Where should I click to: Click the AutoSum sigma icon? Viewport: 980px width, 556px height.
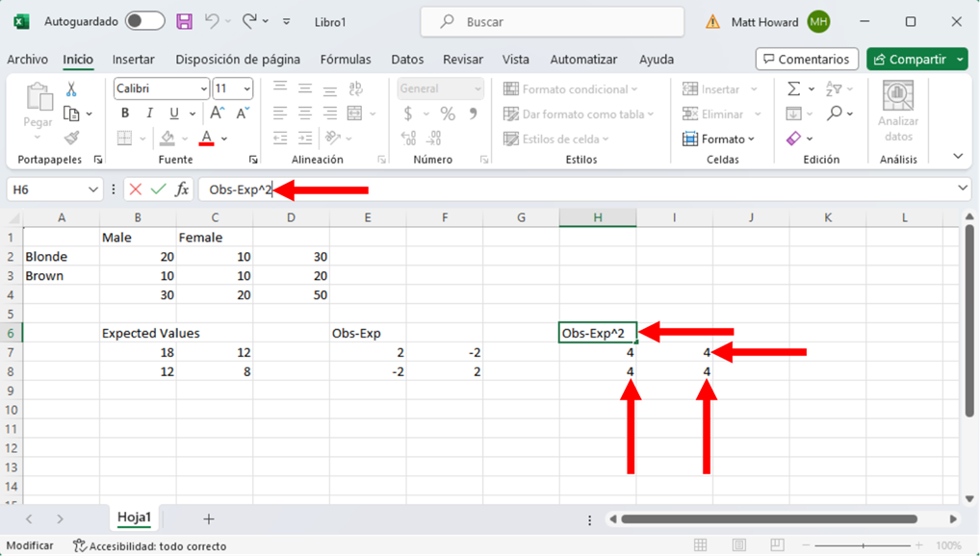pos(793,89)
